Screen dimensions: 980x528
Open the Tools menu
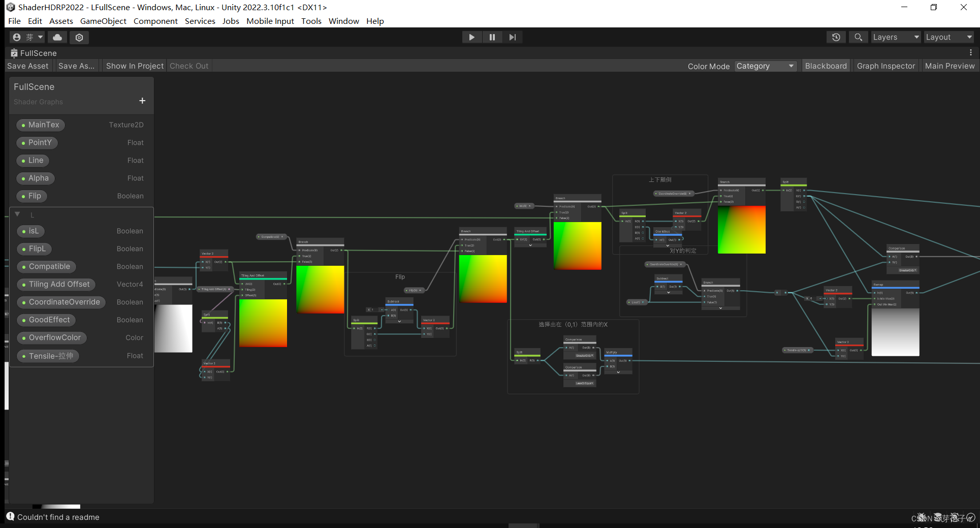pyautogui.click(x=311, y=21)
